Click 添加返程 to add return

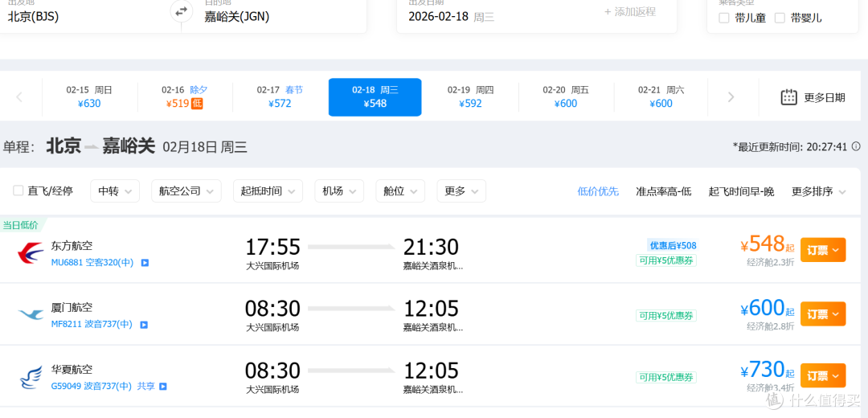point(630,11)
